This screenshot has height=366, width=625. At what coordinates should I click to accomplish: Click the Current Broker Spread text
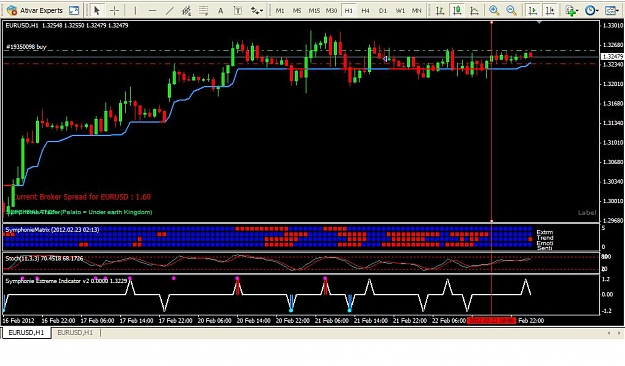point(82,197)
